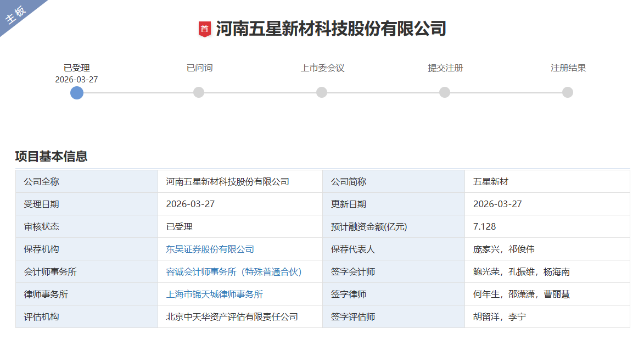Click the 项目基本信息 section heading

click(x=51, y=157)
